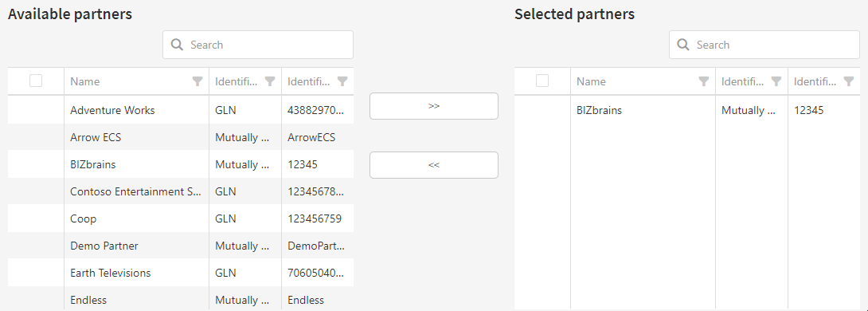Select the Earth Televisions row
This screenshot has width=868, height=311.
click(181, 274)
